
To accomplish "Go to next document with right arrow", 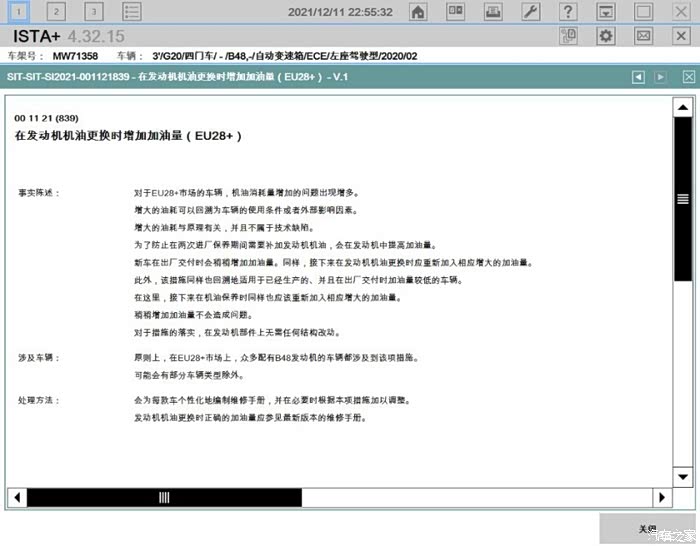I will click(x=660, y=77).
